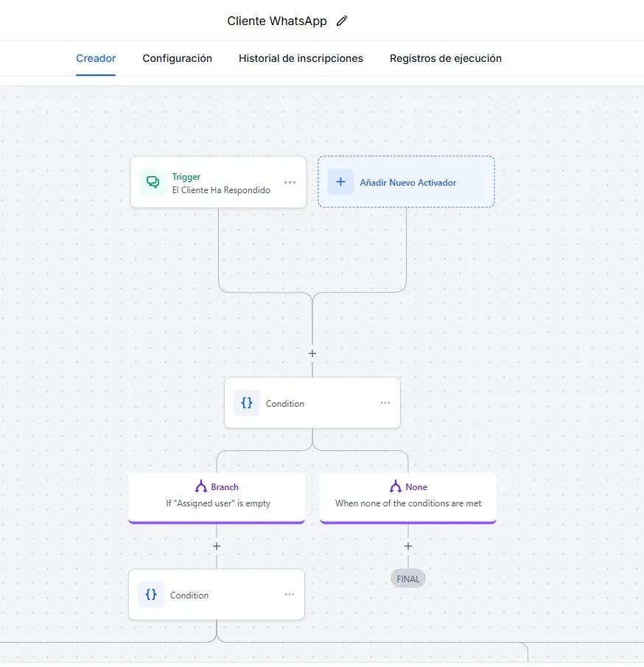
Task: Open the Trigger card three-dot menu
Action: coord(290,182)
